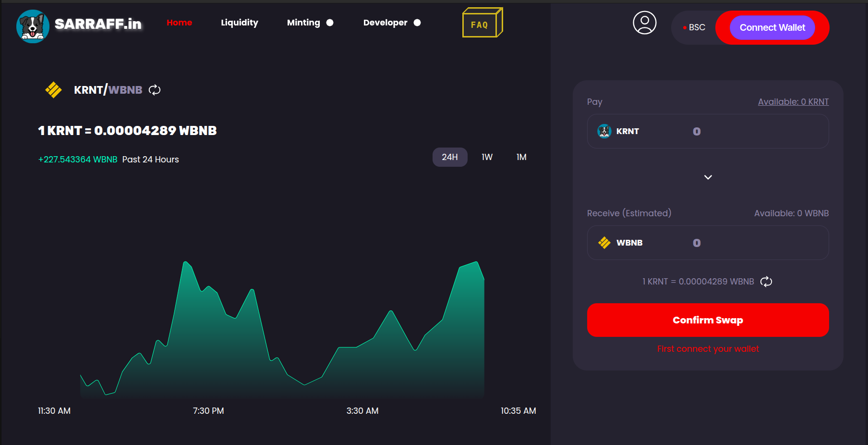Viewport: 868px width, 445px height.
Task: Open KRNT token selector in Pay
Action: 618,131
